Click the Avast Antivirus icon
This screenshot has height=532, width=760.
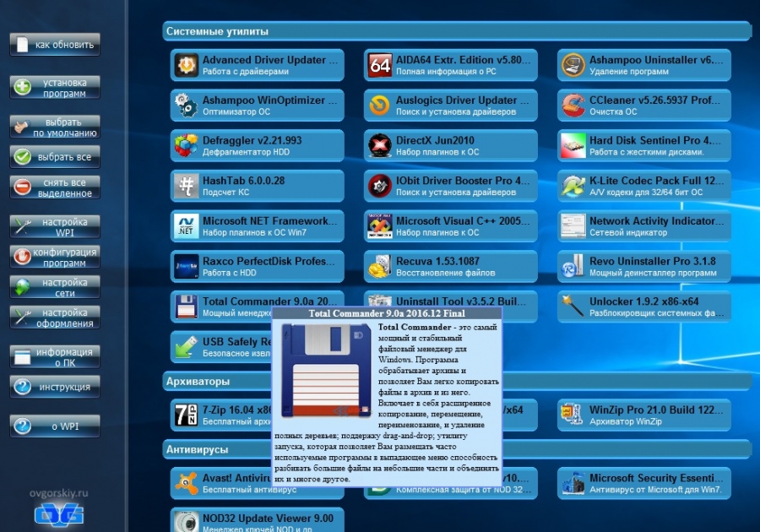coord(186,483)
